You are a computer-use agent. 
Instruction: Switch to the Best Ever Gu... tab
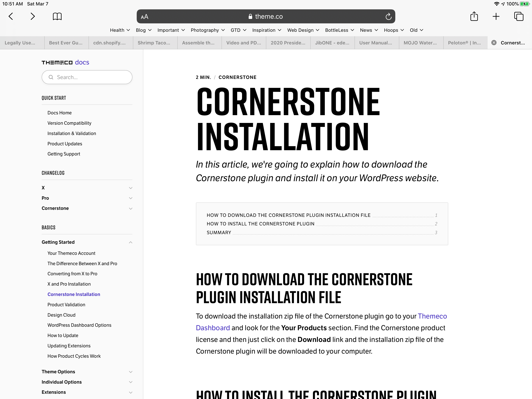click(66, 43)
